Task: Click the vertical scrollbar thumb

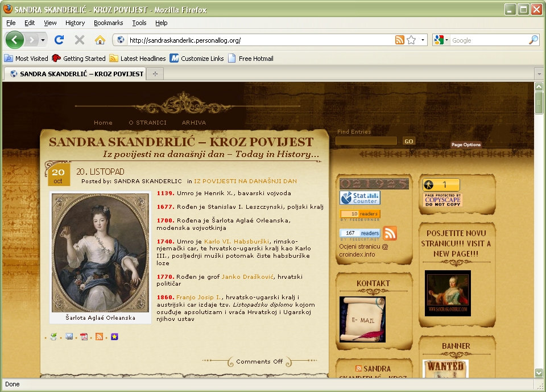Action: (539, 102)
